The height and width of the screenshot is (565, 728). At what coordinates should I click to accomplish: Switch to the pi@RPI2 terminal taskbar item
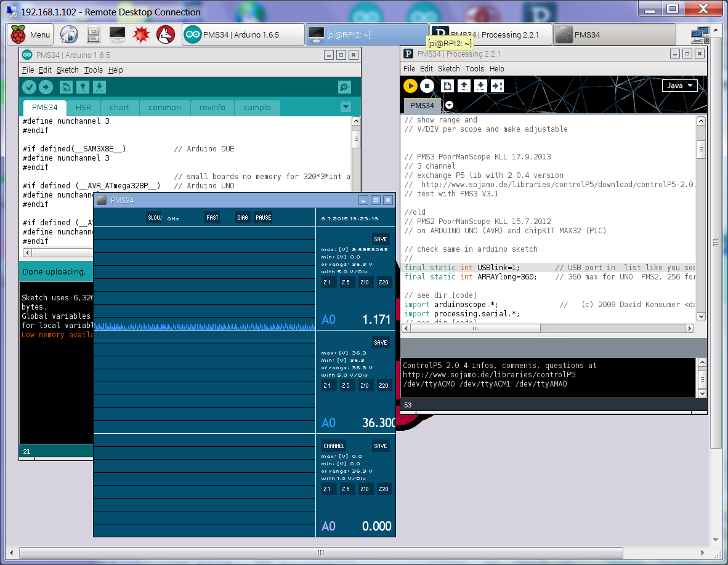pyautogui.click(x=366, y=35)
